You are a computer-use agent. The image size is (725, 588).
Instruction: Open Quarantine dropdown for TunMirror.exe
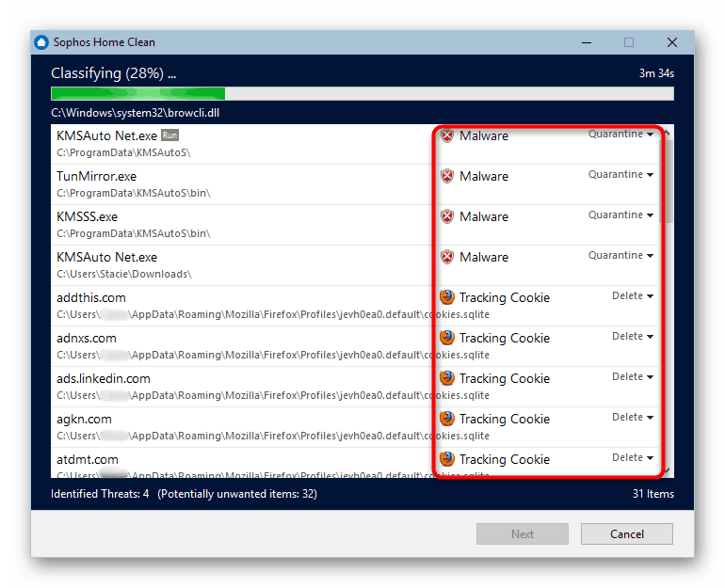(x=620, y=175)
